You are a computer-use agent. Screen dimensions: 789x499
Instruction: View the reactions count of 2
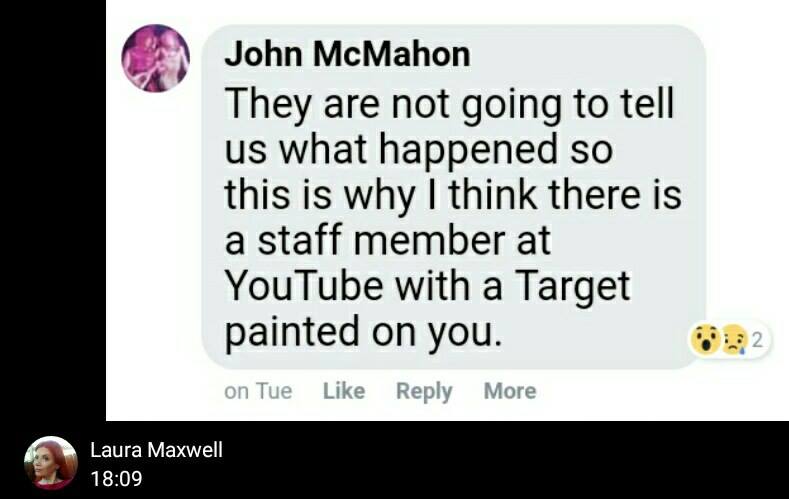[757, 341]
